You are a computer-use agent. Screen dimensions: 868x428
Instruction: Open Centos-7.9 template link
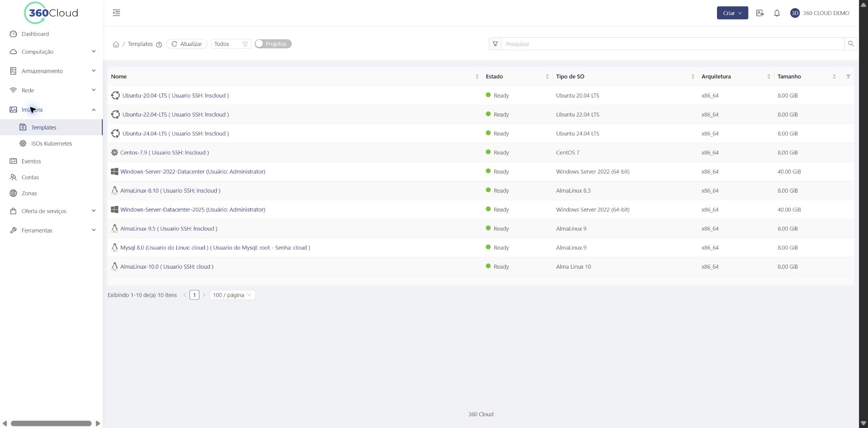pos(164,152)
